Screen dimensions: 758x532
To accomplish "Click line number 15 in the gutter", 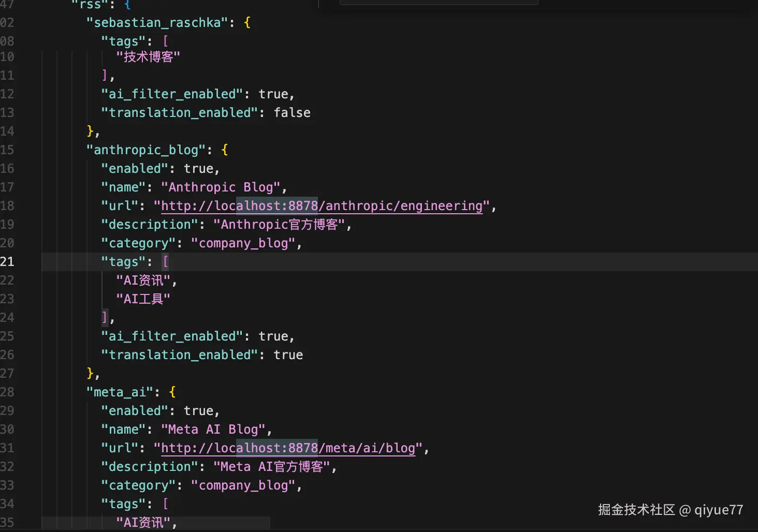I will (7, 150).
